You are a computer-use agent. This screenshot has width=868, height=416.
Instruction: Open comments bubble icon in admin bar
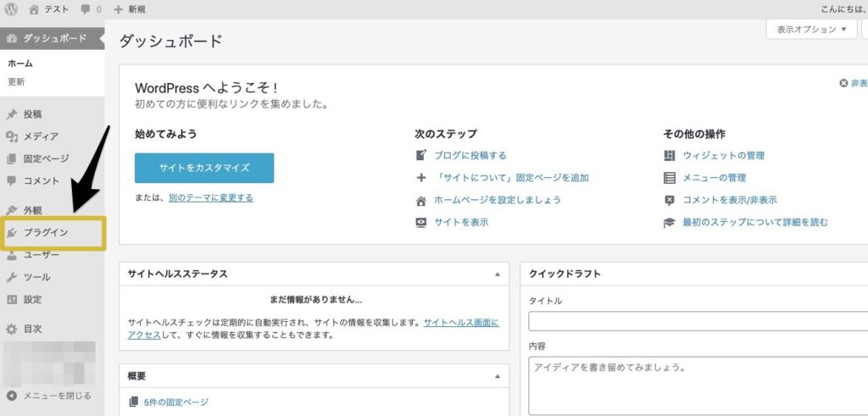tap(86, 9)
